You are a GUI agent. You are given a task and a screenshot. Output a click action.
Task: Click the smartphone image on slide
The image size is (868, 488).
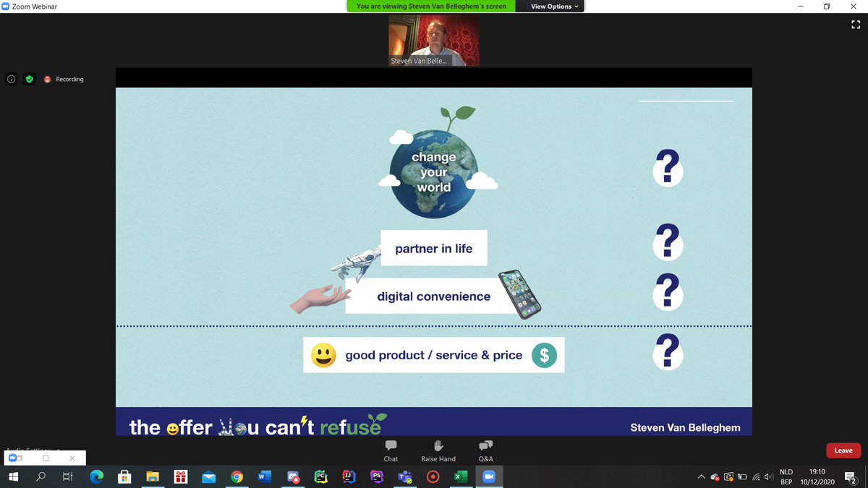(x=520, y=294)
